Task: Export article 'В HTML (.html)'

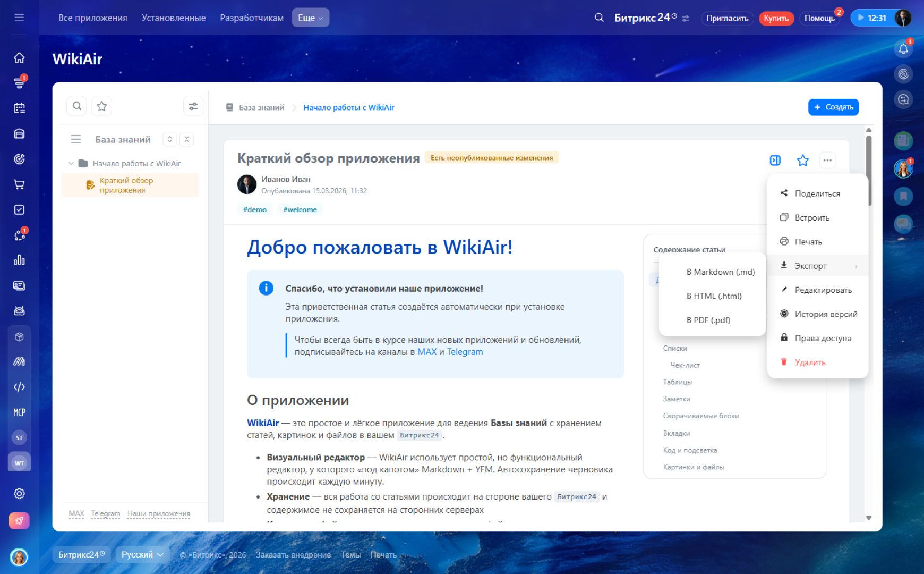Action: (x=713, y=296)
